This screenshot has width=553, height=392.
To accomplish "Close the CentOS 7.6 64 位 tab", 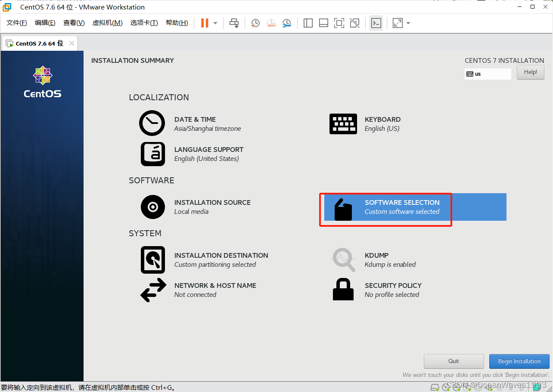I will [71, 43].
